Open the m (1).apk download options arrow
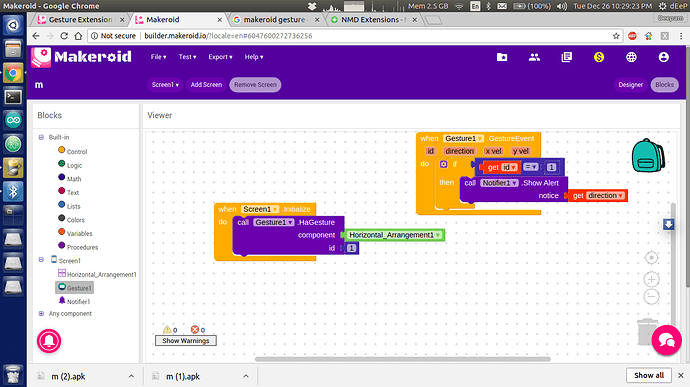The image size is (690, 387). pos(246,376)
